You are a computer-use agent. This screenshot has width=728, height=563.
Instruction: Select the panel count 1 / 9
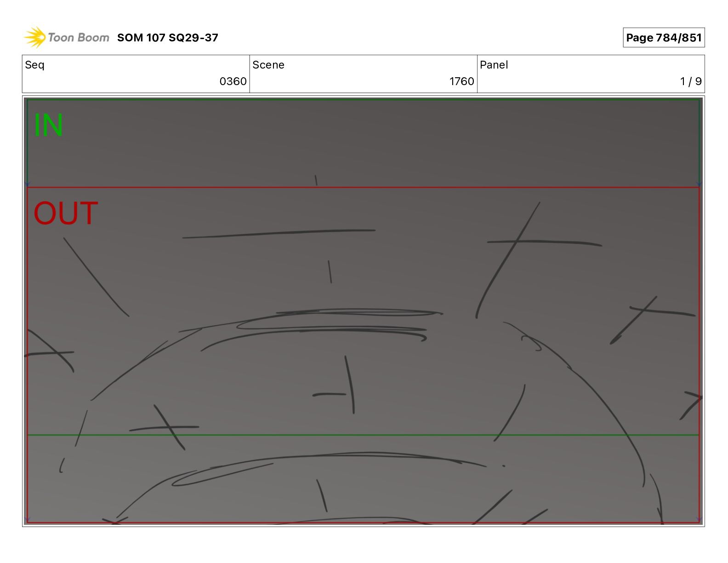coord(691,81)
